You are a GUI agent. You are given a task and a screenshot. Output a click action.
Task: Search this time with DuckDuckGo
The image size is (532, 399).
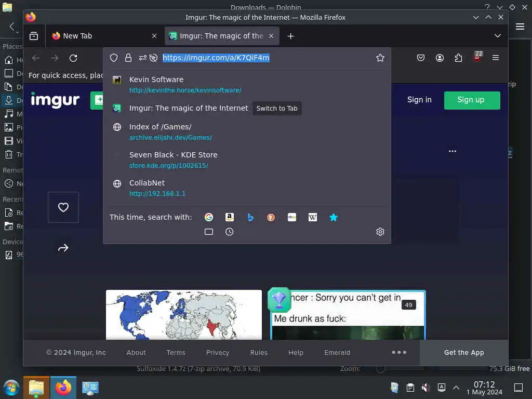click(x=271, y=217)
